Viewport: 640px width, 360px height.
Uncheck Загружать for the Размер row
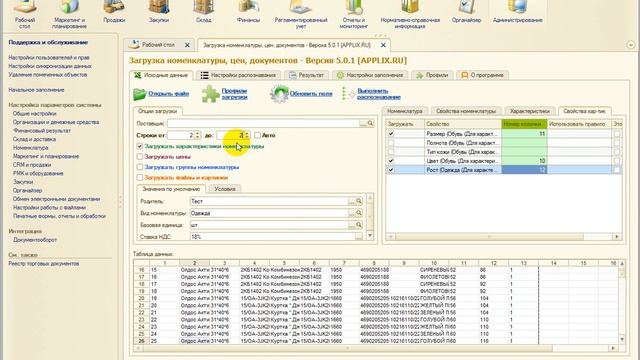391,133
